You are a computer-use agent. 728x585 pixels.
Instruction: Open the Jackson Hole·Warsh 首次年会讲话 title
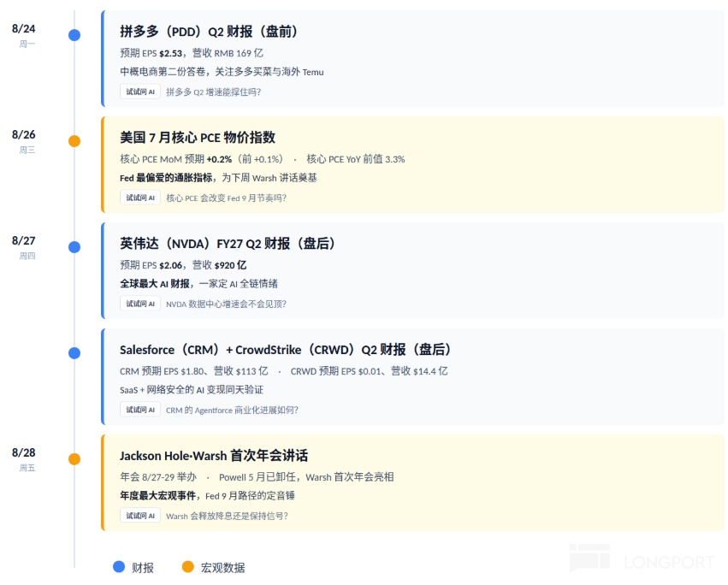[214, 456]
